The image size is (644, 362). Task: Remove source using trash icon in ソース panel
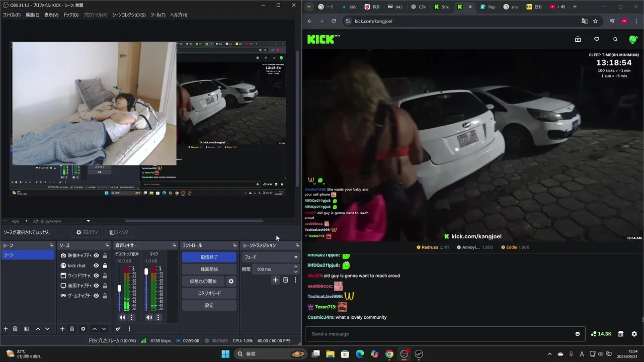click(72, 329)
